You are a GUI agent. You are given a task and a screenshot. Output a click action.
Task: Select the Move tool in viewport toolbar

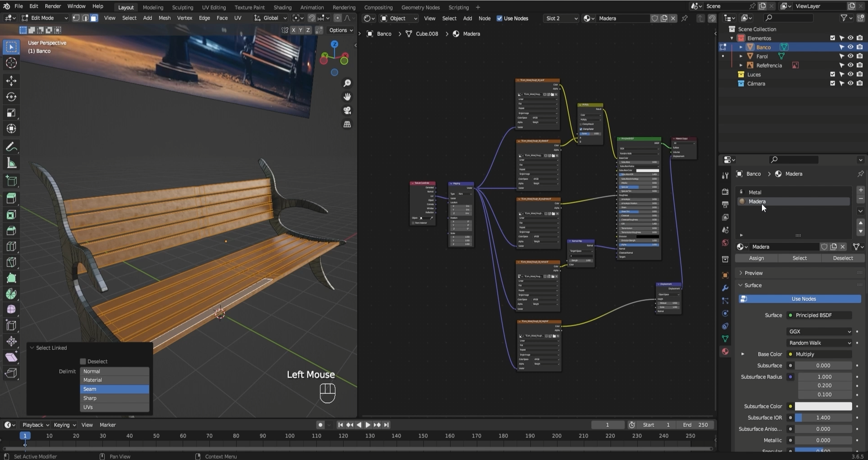click(x=11, y=81)
